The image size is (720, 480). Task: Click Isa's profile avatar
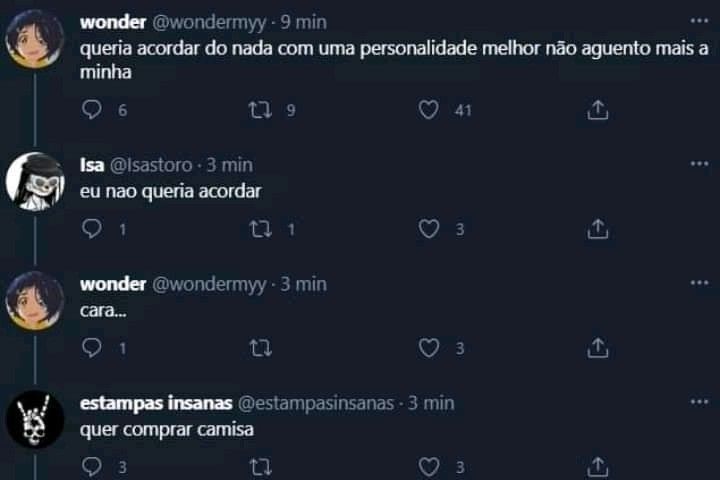pos(35,181)
